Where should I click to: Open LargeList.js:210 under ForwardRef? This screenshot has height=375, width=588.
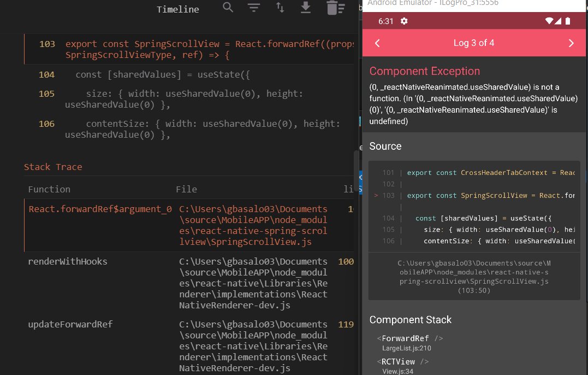click(x=407, y=348)
